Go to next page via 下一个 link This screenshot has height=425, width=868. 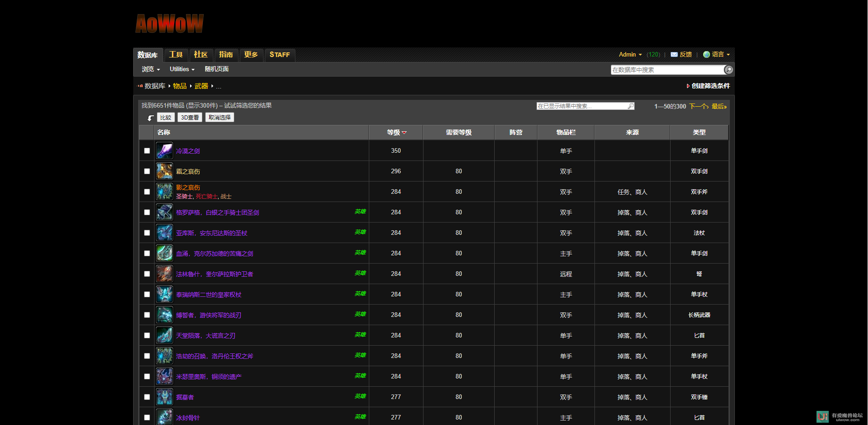pos(698,106)
